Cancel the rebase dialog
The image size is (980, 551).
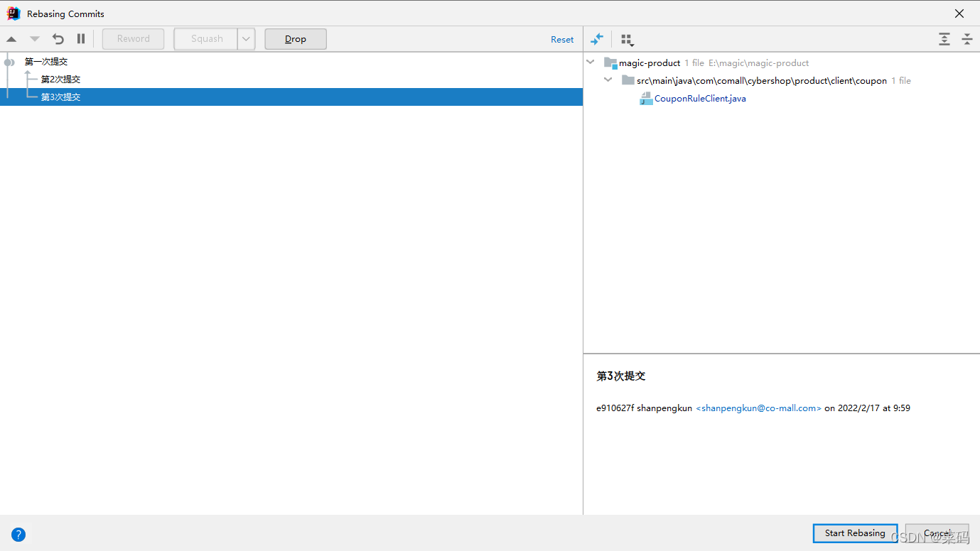pyautogui.click(x=937, y=533)
